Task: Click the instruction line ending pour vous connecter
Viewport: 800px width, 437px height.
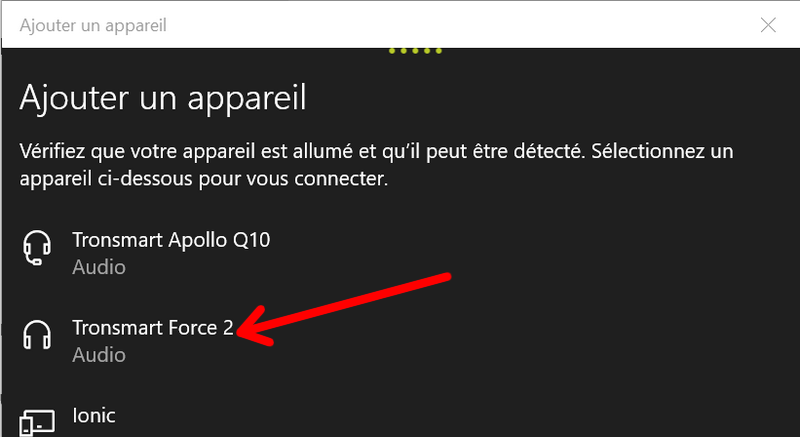Action: point(204,179)
